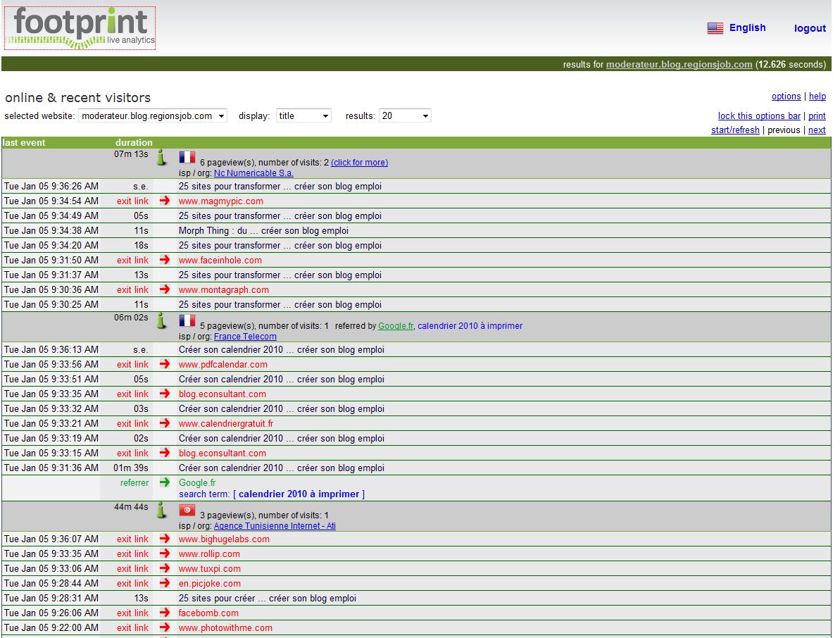
Task: Click green referrer arrow beside Google.fr
Action: (x=165, y=482)
